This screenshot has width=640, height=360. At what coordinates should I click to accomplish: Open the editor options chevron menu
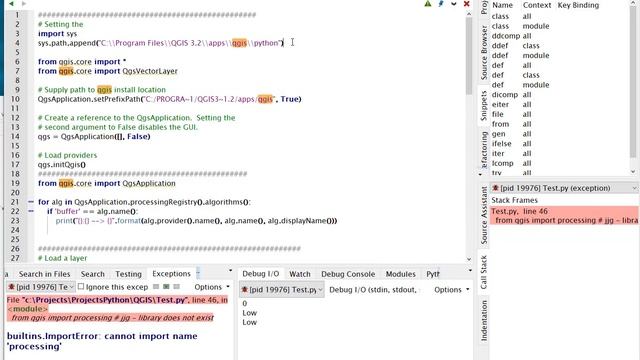point(453,4)
